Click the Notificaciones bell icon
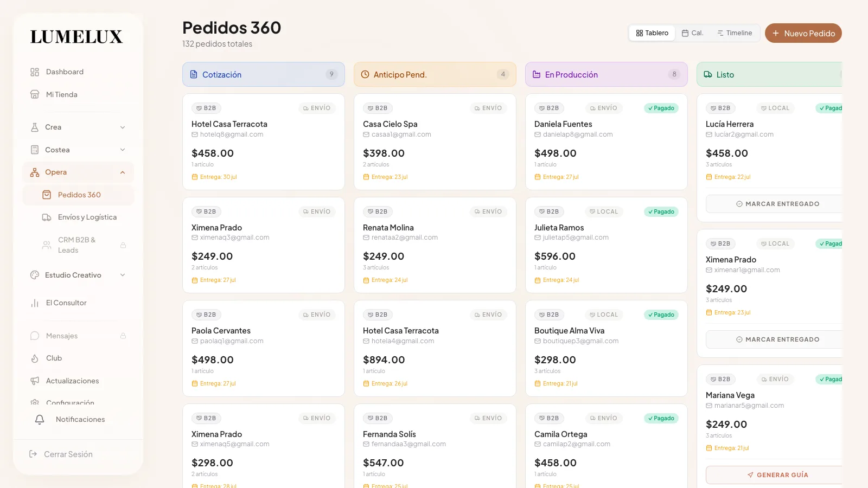The height and width of the screenshot is (488, 868). click(40, 420)
